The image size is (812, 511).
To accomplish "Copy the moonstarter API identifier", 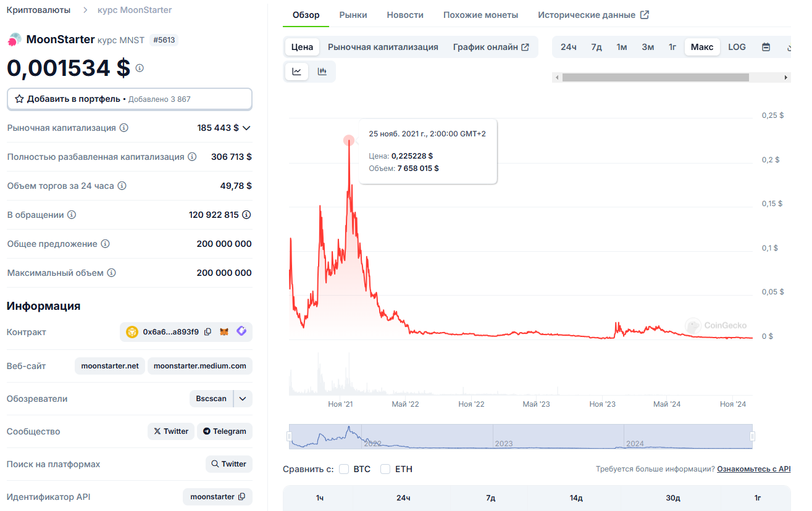I will [242, 497].
